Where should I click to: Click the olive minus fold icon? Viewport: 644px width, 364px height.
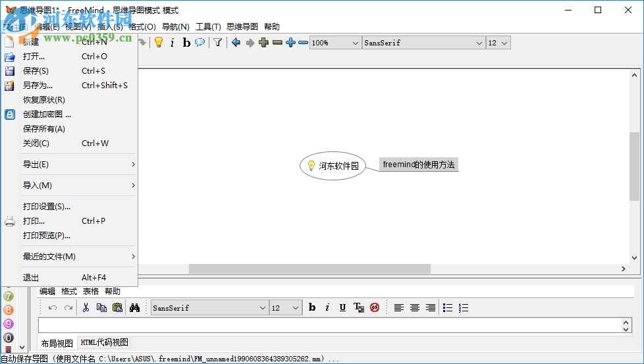pos(278,42)
